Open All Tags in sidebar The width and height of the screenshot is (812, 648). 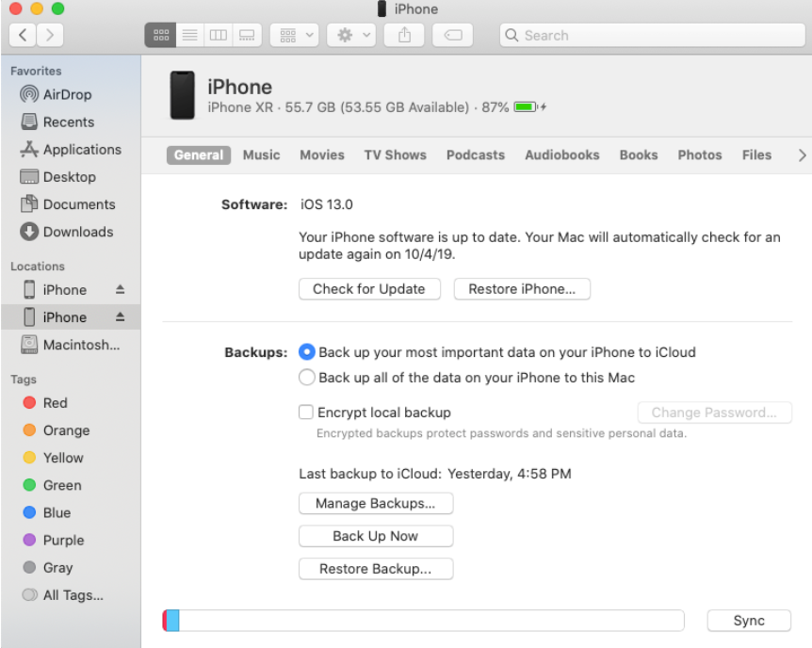(71, 595)
